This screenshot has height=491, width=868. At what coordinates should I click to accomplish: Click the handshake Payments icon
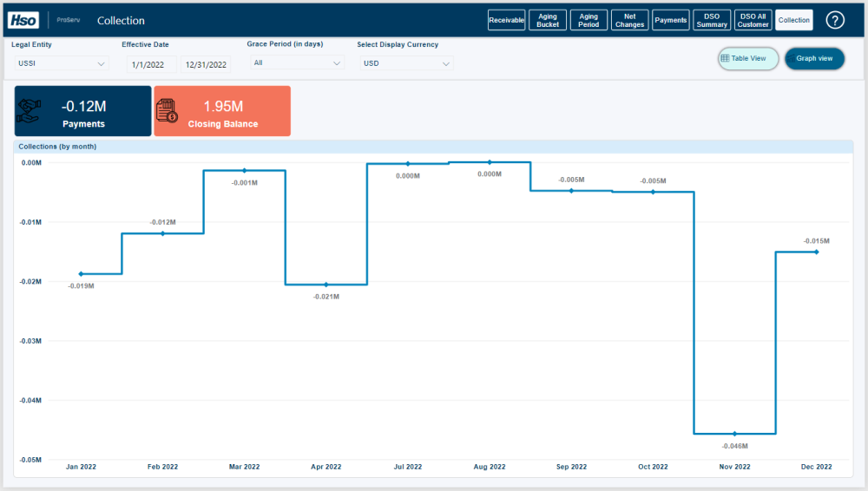click(x=29, y=111)
